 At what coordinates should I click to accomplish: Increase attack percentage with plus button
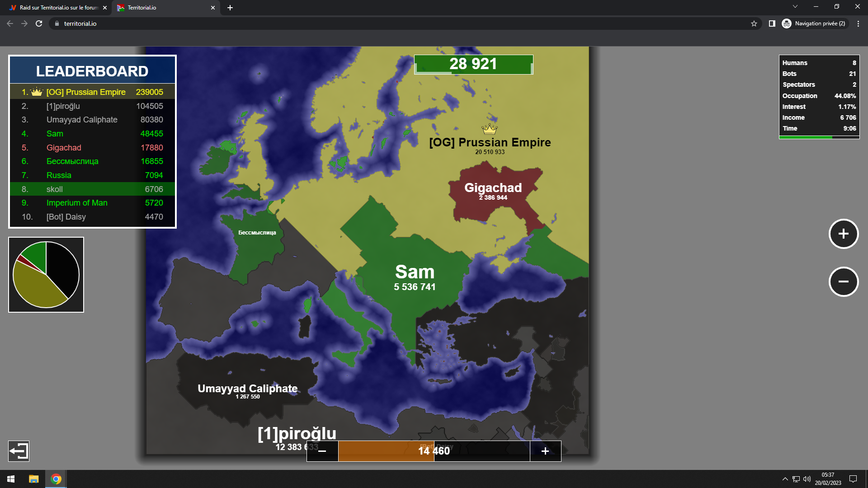545,451
